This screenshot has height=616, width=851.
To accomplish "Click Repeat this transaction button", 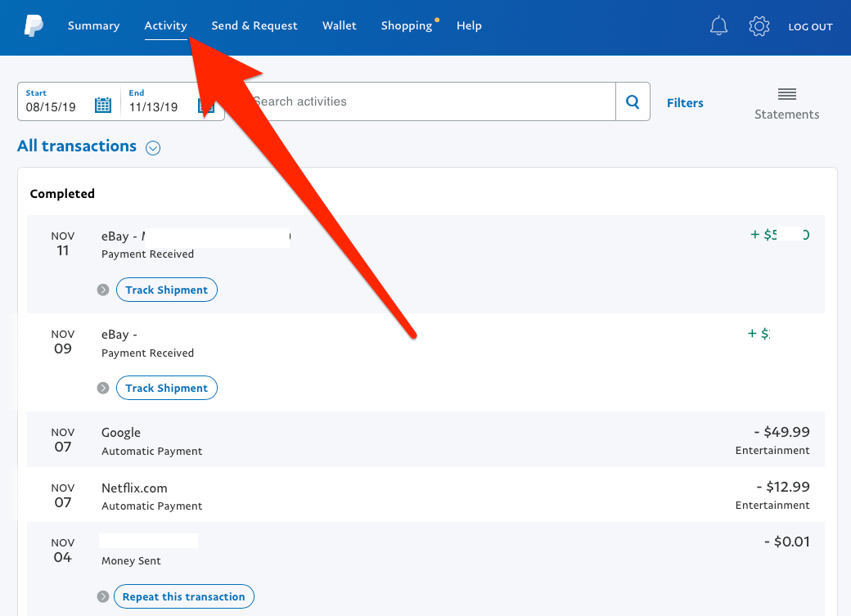I will coord(183,596).
